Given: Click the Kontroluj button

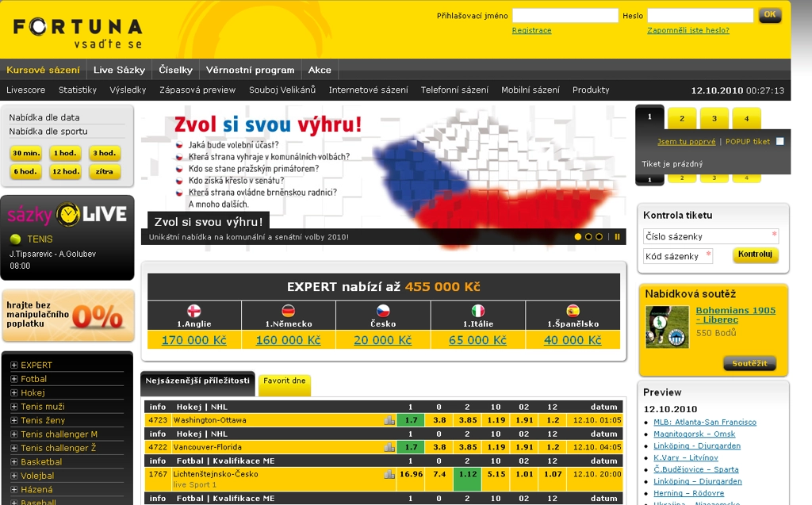Looking at the screenshot, I should (x=755, y=254).
